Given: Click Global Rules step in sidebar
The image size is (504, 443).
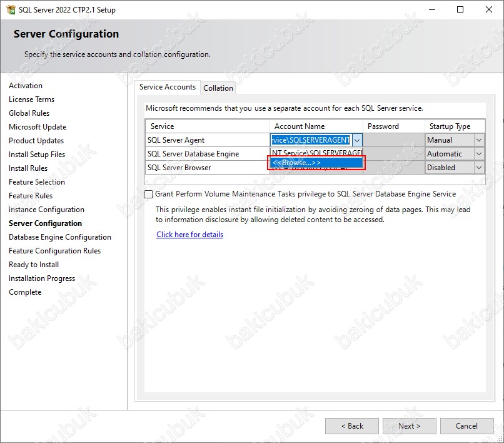Looking at the screenshot, I should coord(29,113).
